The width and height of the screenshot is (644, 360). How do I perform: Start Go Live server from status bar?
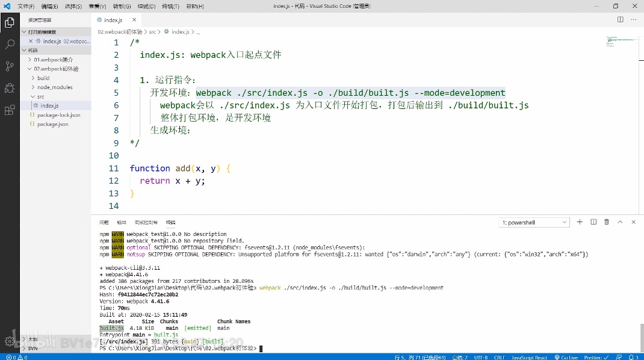(x=566, y=357)
